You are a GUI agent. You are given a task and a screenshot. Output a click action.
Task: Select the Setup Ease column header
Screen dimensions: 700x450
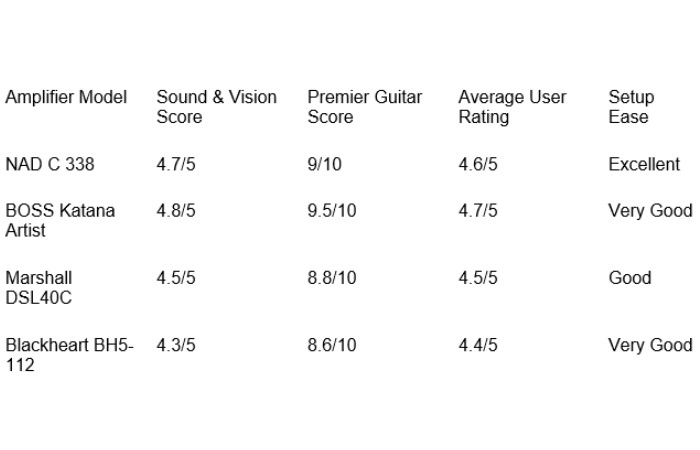click(x=631, y=107)
